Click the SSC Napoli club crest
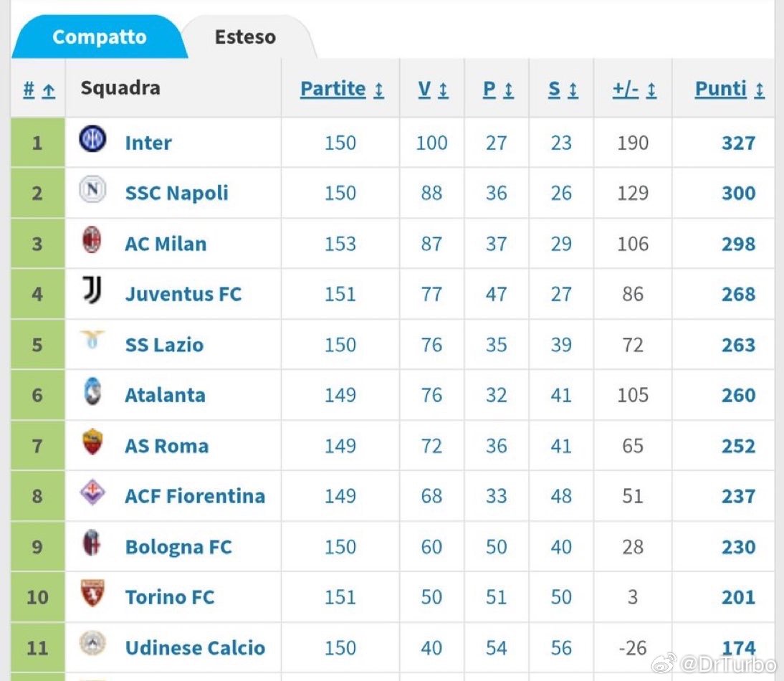784x681 pixels. tap(92, 189)
